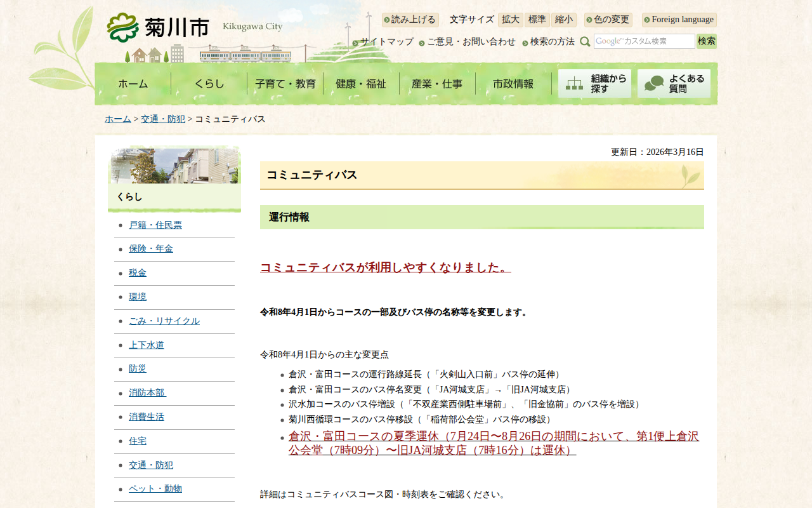This screenshot has width=812, height=508.
Task: Go to ホーム in main navigation
Action: [133, 84]
